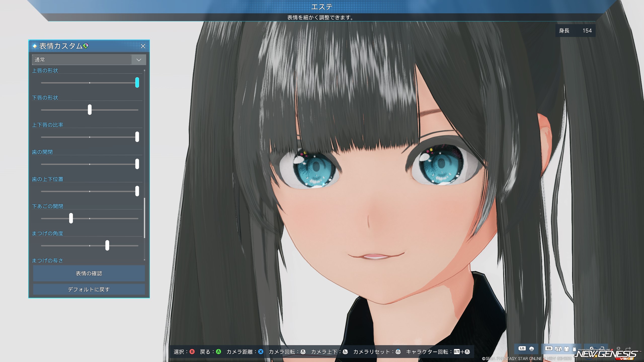Click the gray forward play icon
This screenshot has height=362, width=644.
(x=618, y=348)
